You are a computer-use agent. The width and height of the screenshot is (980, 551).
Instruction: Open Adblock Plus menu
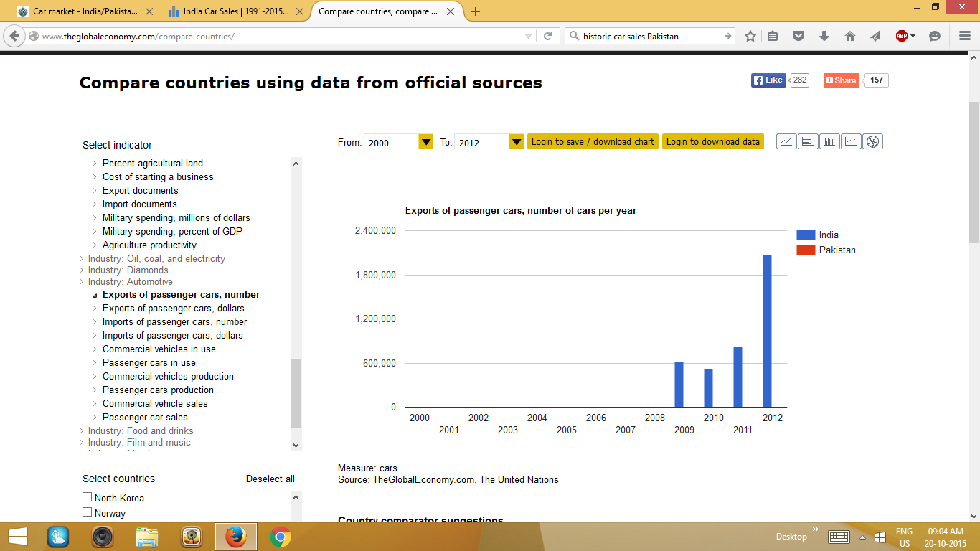(x=905, y=36)
